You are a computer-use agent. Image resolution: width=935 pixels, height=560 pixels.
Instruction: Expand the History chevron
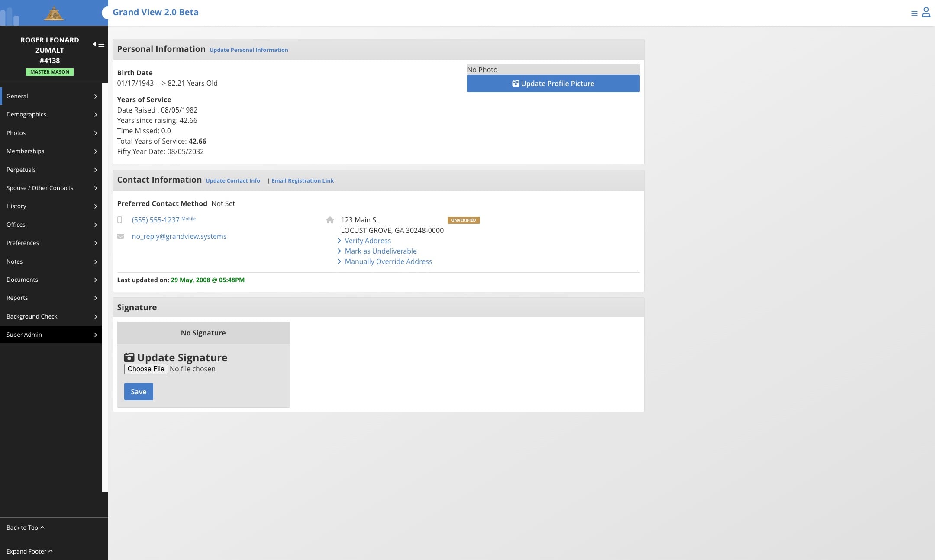pyautogui.click(x=96, y=206)
